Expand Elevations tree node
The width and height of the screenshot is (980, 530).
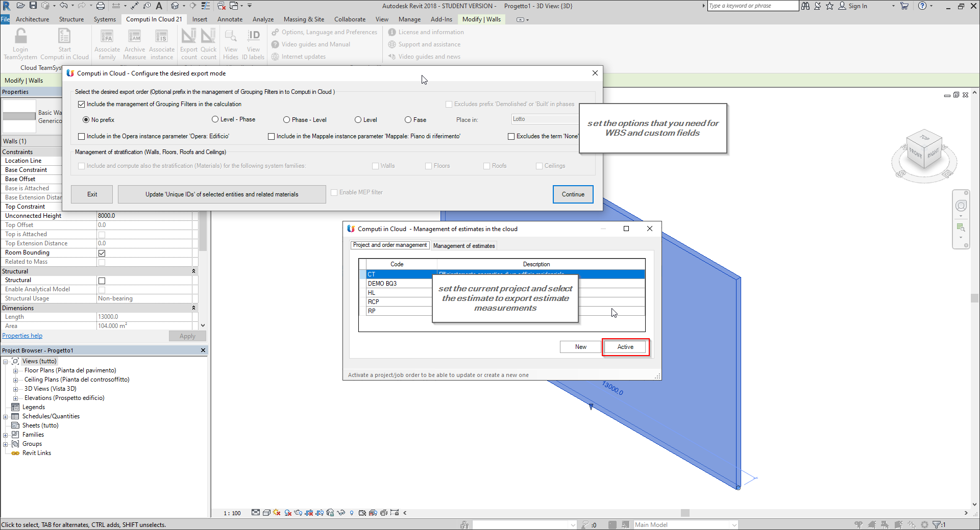pos(15,398)
